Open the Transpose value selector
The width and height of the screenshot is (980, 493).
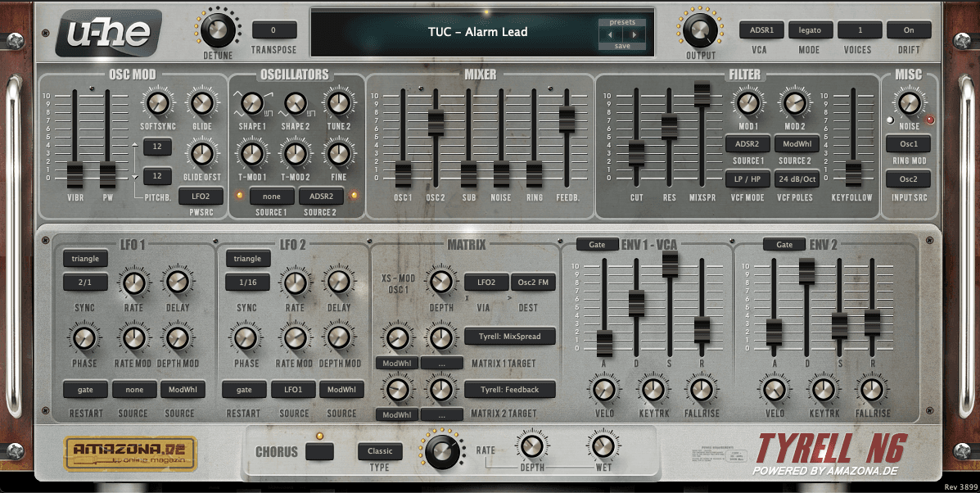tap(274, 30)
